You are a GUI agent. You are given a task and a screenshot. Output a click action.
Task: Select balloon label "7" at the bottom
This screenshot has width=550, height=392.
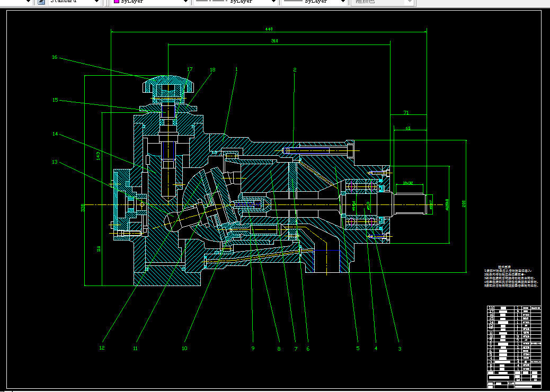click(296, 349)
